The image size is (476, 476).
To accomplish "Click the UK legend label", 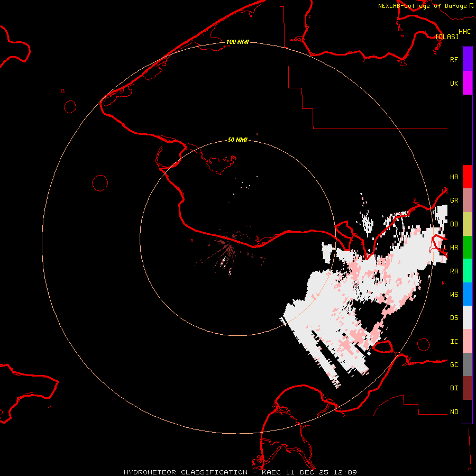I will pyautogui.click(x=454, y=84).
